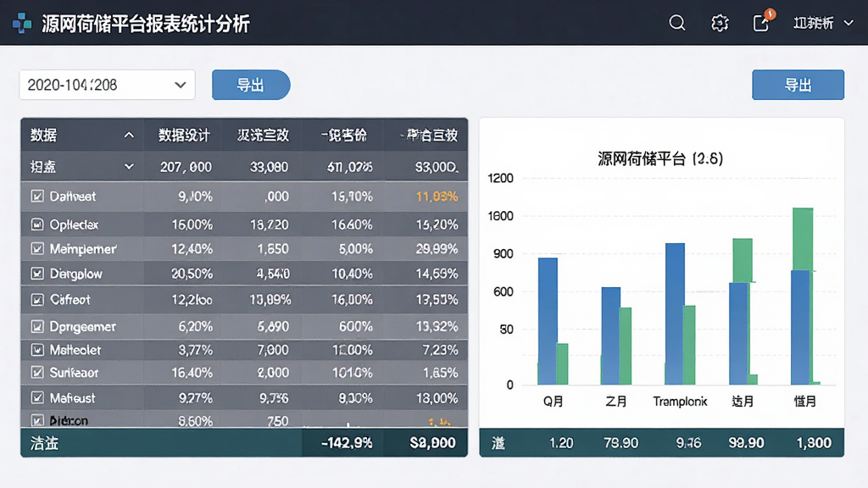Viewport: 868px width, 488px height.
Task: Click the 99.90 chart footer value
Action: (x=746, y=443)
